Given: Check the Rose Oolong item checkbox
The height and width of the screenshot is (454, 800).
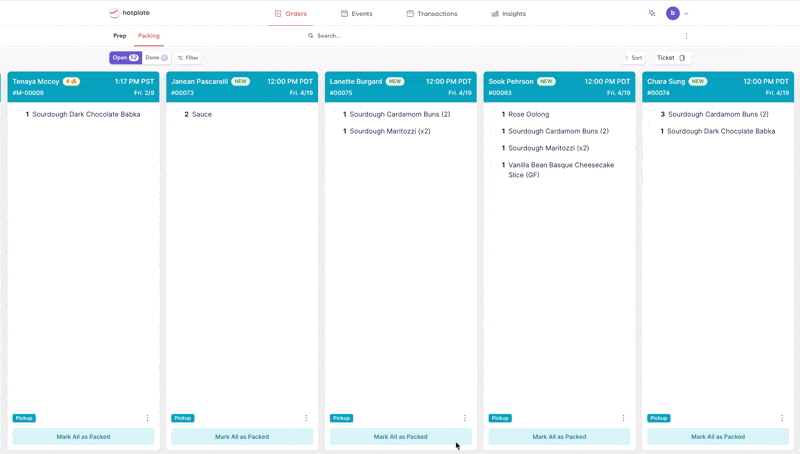Looking at the screenshot, I should (x=494, y=115).
